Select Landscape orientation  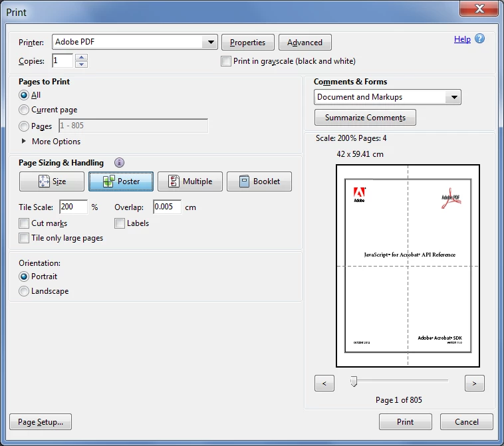tap(24, 291)
